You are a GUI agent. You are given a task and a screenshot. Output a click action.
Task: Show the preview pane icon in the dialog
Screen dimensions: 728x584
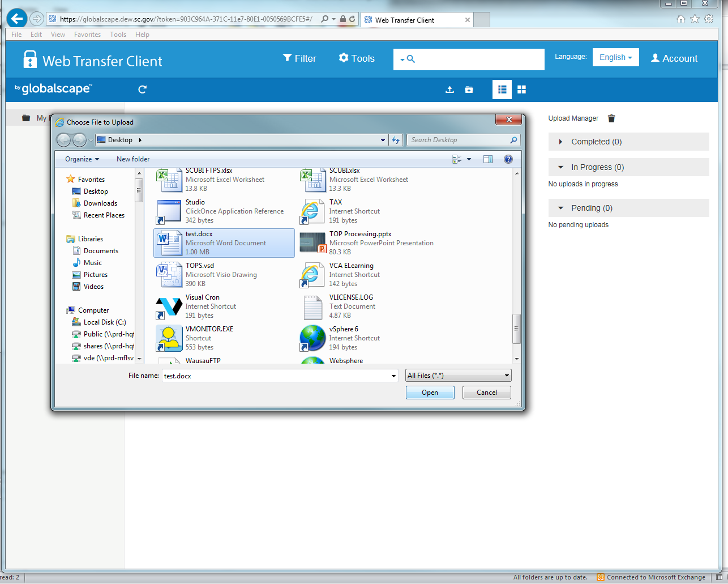point(488,159)
